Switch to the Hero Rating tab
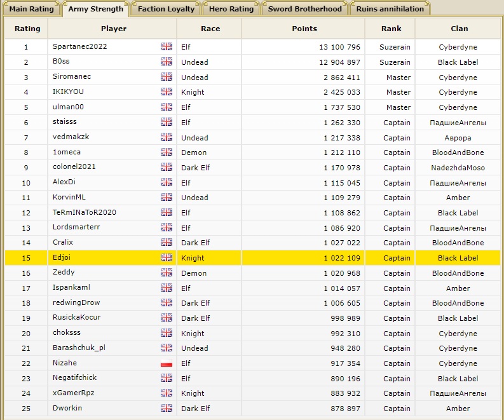 pos(231,9)
